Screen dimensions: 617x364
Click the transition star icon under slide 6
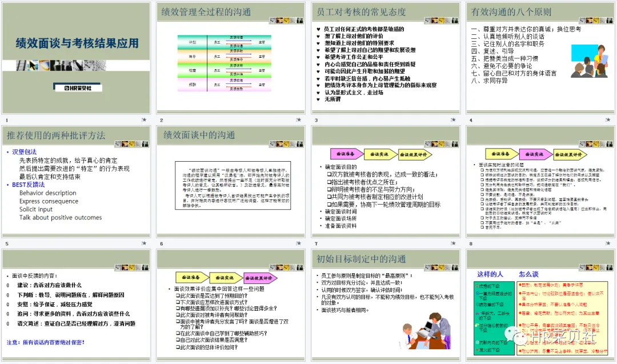tap(299, 243)
